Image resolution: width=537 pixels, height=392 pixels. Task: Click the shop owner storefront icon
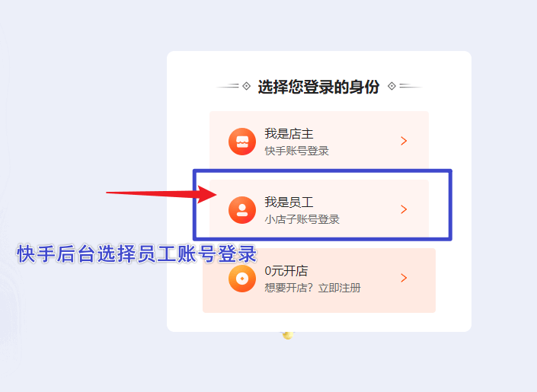[242, 142]
